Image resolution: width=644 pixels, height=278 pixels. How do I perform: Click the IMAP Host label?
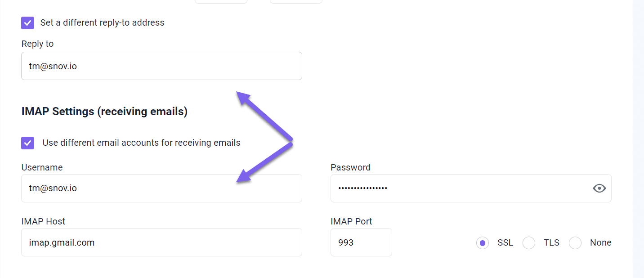tap(43, 221)
